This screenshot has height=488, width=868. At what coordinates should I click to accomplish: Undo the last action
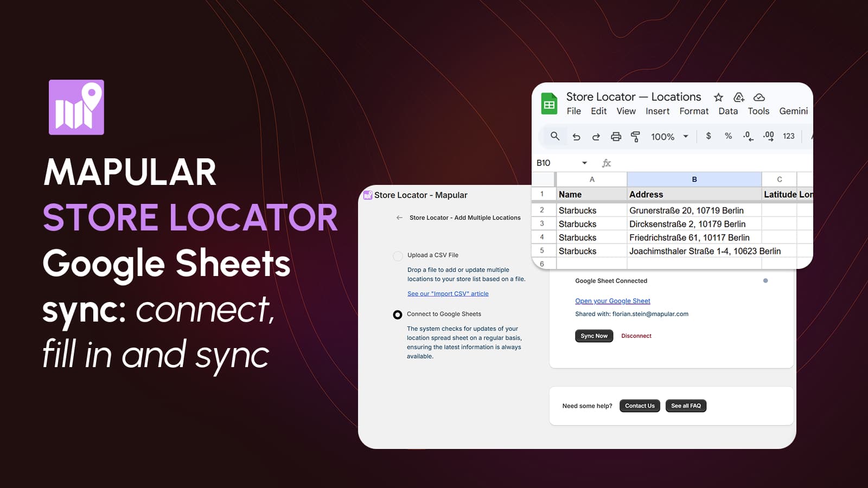click(576, 136)
